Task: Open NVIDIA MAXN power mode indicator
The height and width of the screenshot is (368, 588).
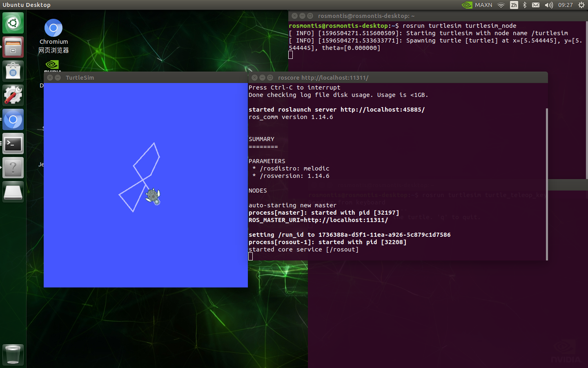Action: pyautogui.click(x=477, y=5)
